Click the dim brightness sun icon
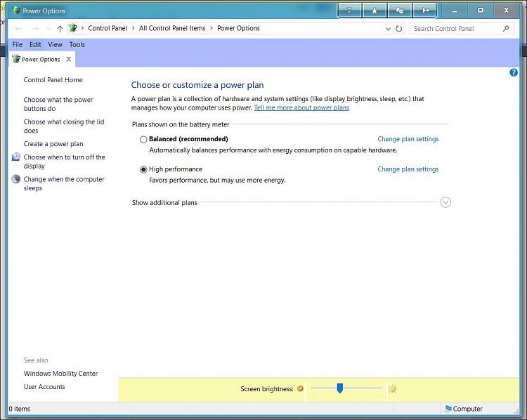 [x=300, y=388]
